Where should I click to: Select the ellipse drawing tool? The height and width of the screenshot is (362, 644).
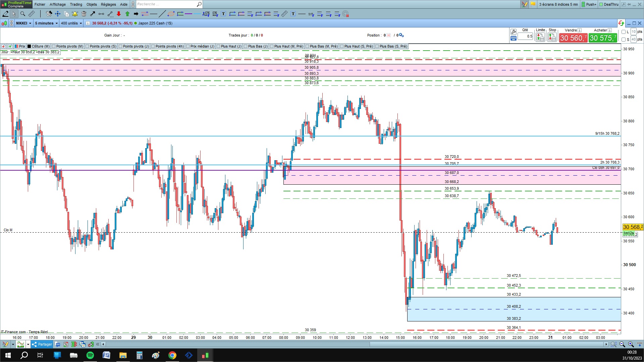click(x=171, y=14)
